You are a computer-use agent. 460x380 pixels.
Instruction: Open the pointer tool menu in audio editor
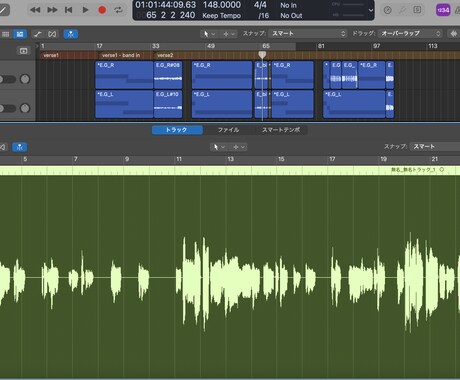coord(219,147)
